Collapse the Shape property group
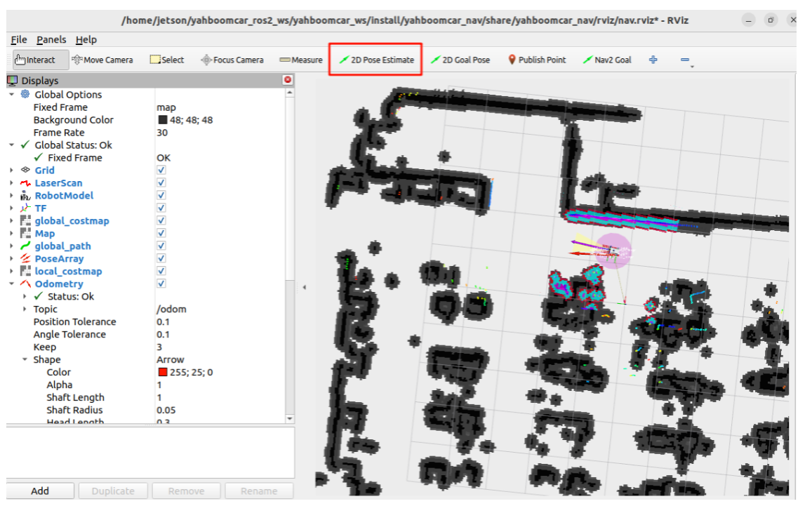 point(25,359)
